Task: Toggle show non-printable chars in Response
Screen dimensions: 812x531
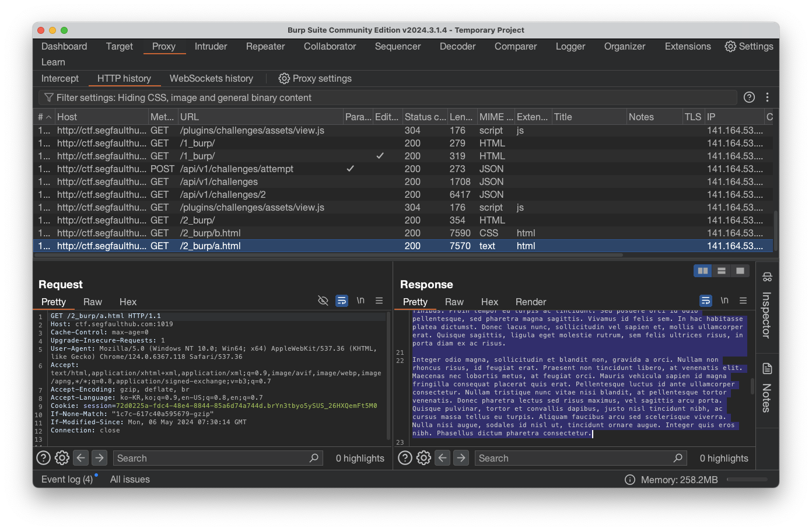Action: click(724, 301)
